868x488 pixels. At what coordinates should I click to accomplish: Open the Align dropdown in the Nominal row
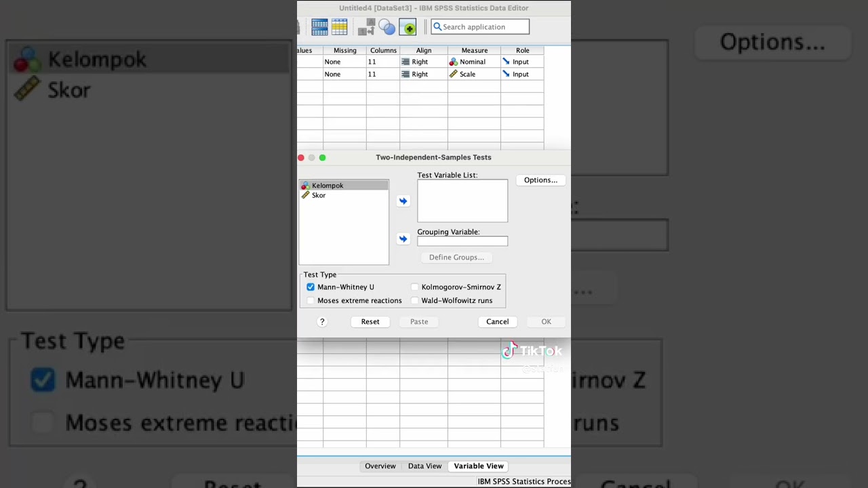pos(424,62)
